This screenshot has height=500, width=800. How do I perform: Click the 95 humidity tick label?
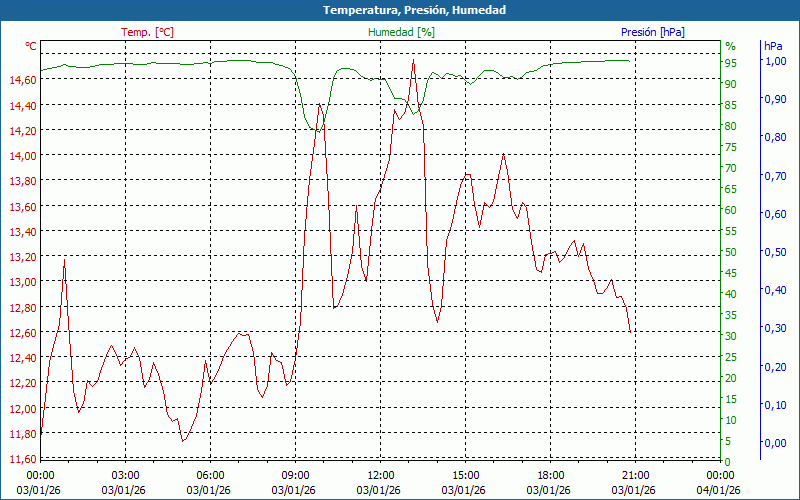731,63
